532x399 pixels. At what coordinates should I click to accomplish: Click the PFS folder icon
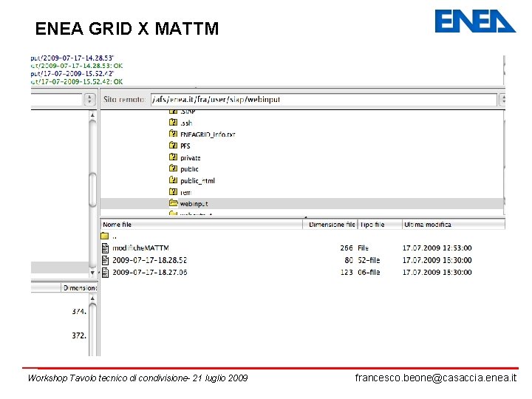pyautogui.click(x=173, y=146)
